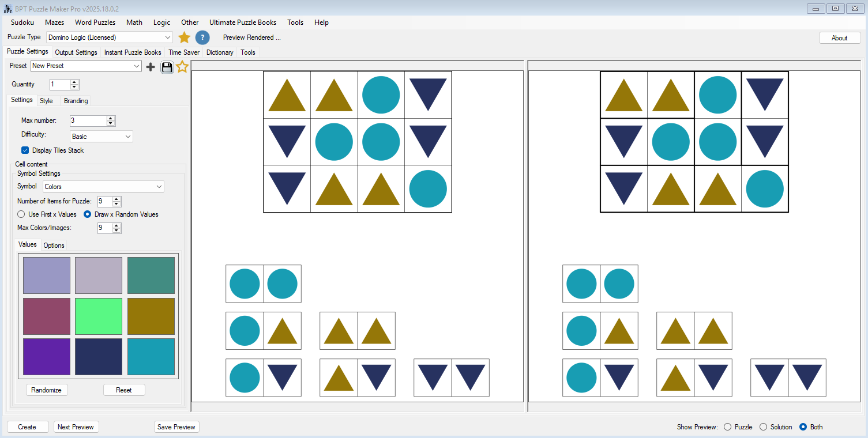This screenshot has height=438, width=868.
Task: Switch to the Branding tab
Action: [76, 100]
